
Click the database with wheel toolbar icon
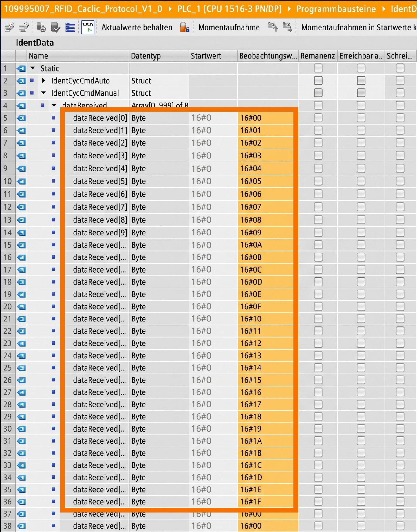[41, 27]
